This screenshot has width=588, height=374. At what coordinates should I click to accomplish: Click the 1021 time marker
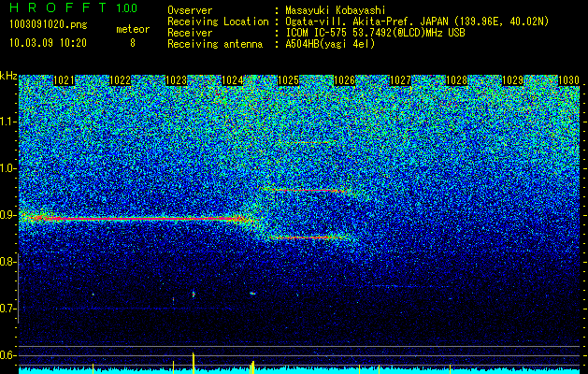(65, 80)
